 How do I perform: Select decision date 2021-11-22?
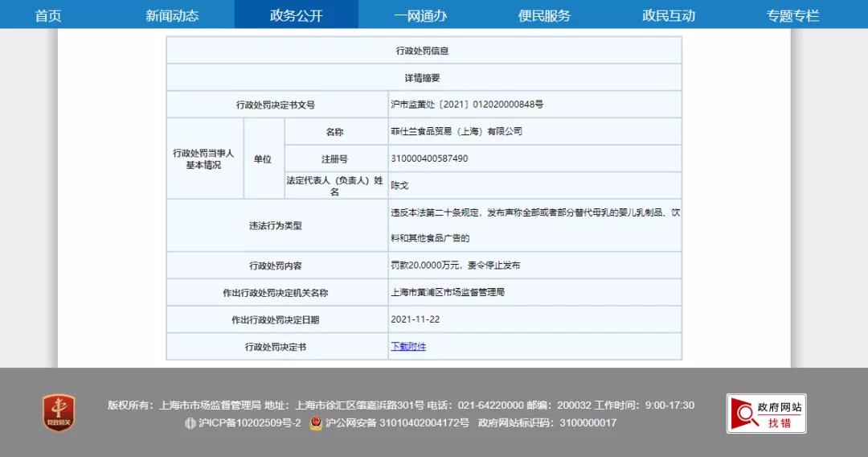pyautogui.click(x=416, y=319)
